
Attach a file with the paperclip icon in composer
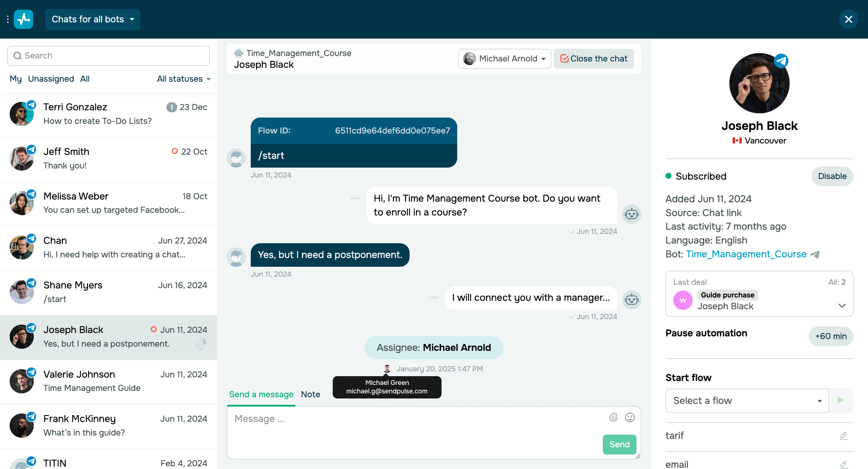pos(613,417)
